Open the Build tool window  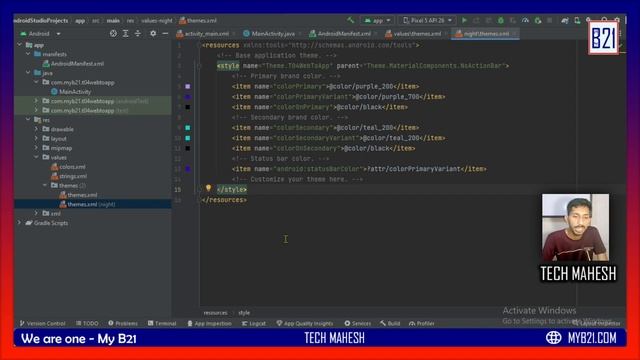[x=390, y=323]
